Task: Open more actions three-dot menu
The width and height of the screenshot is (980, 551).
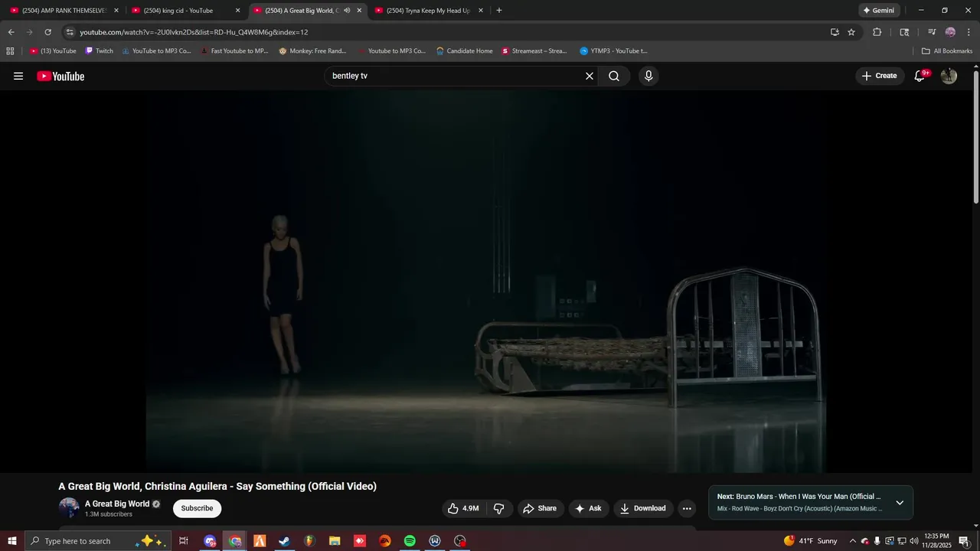Action: coord(687,508)
